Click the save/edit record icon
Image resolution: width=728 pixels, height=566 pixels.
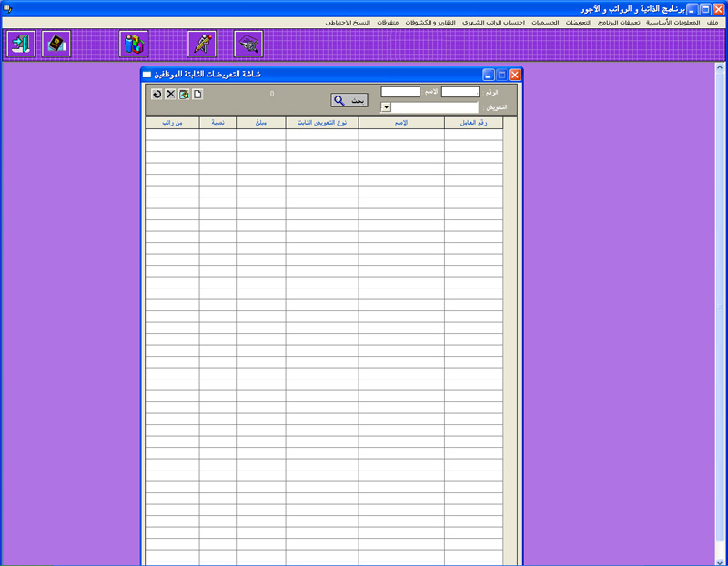coord(184,94)
